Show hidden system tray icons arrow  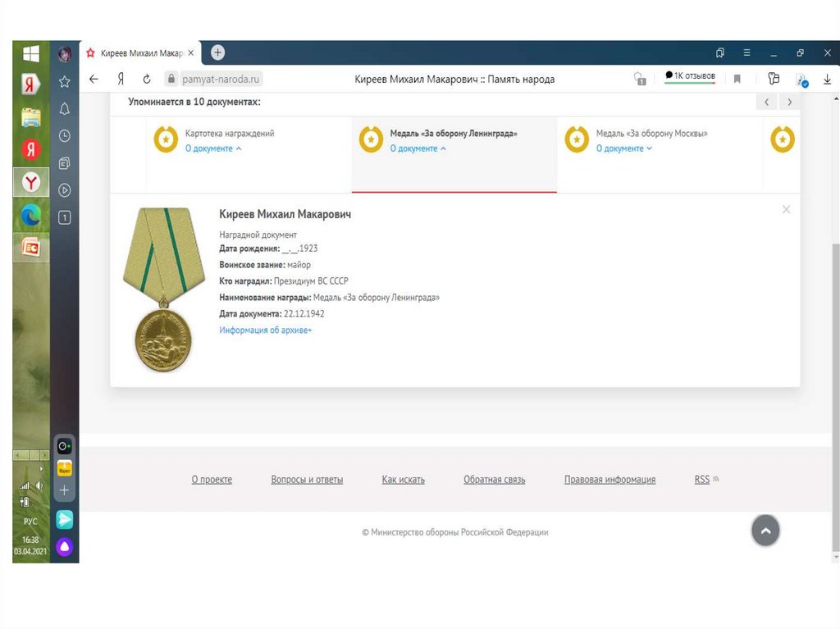41,469
